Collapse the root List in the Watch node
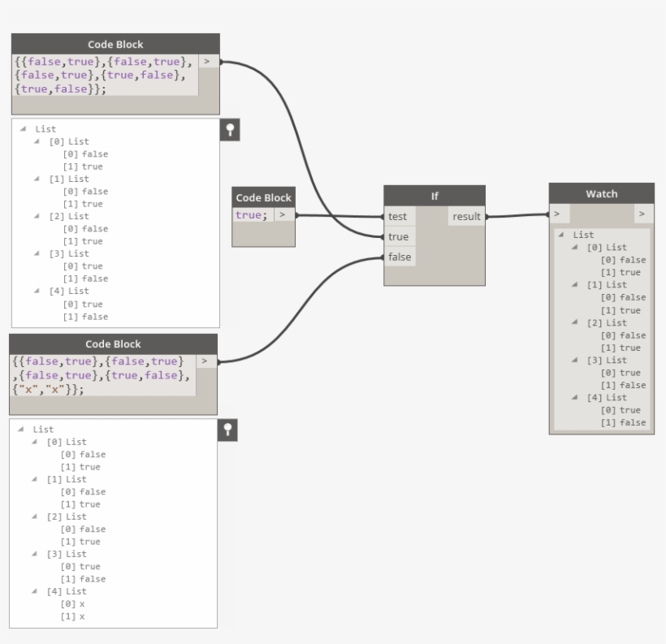Viewport: 666px width, 644px height. [x=563, y=235]
